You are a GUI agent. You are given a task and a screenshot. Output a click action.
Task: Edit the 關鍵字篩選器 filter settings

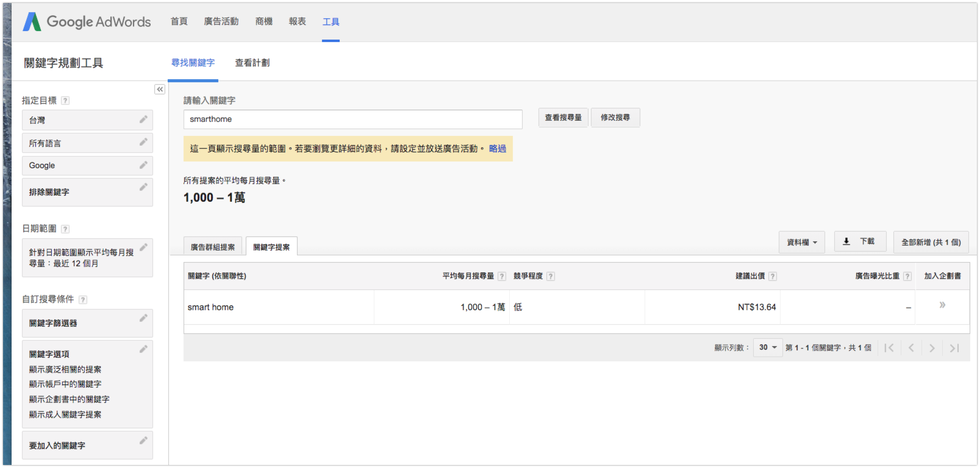pos(144,319)
